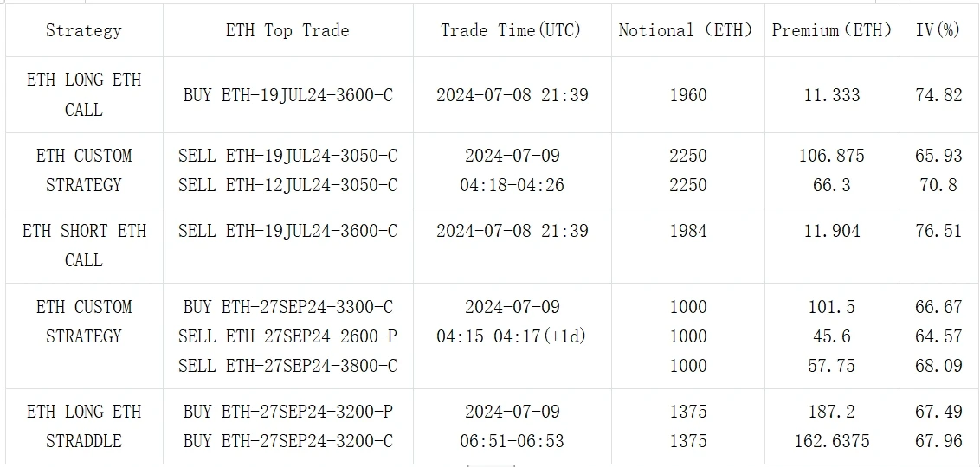This screenshot has width=980, height=467.
Task: Click the BUY ETH-19JUL24-3600-C trade
Action: click(x=287, y=94)
